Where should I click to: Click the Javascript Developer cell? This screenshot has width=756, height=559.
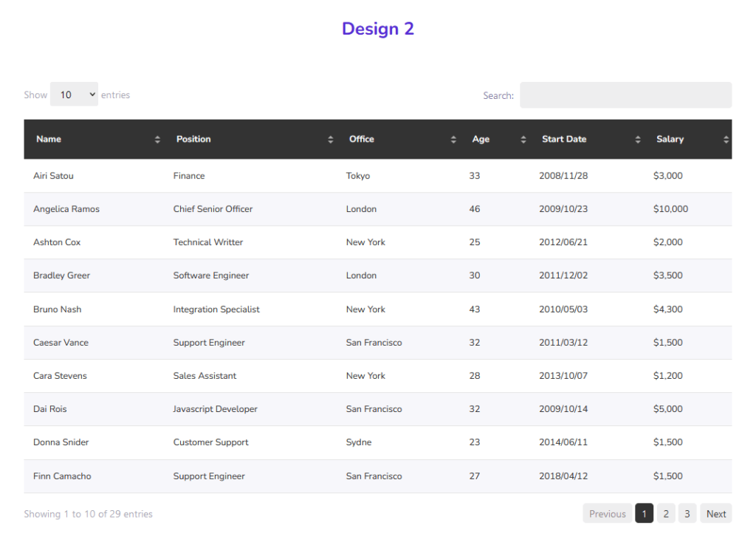click(x=216, y=409)
